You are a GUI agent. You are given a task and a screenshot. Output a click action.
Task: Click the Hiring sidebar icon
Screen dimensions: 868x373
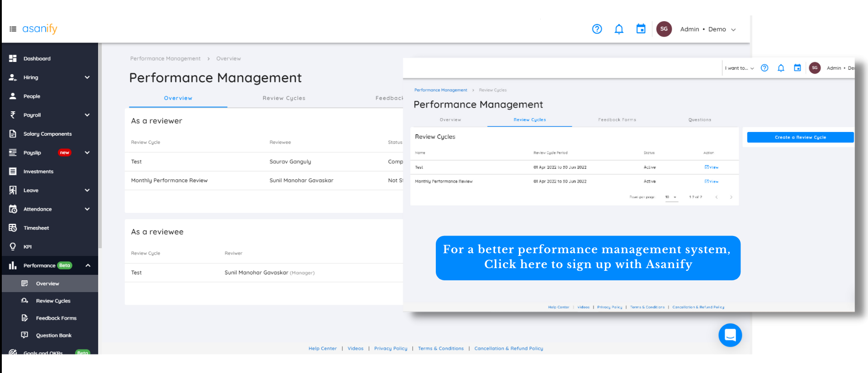point(13,77)
